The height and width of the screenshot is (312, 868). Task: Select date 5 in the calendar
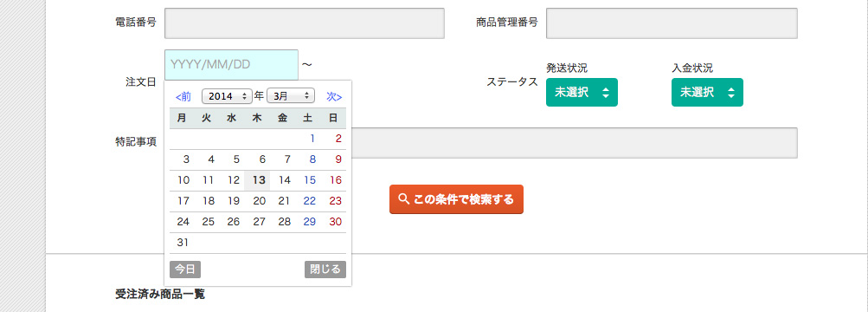click(x=236, y=159)
